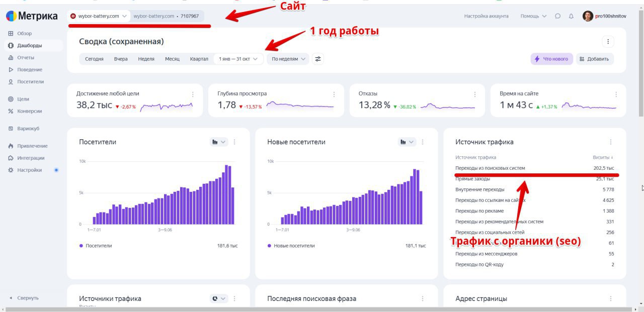This screenshot has height=312, width=644.
Task: Open three-dot menu of Источники трафика widget
Action: [x=234, y=298]
